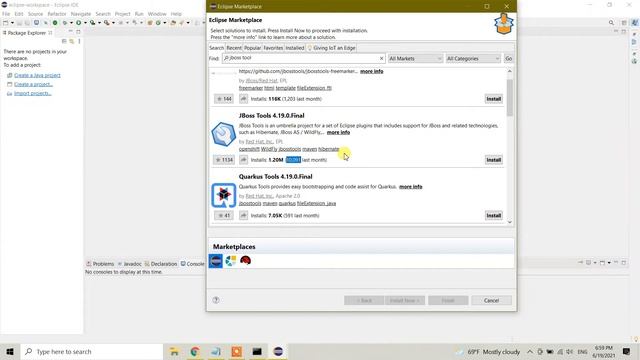Open the Giving IoT an Edge tab
Viewport: 640px width, 360px height.
(x=331, y=48)
